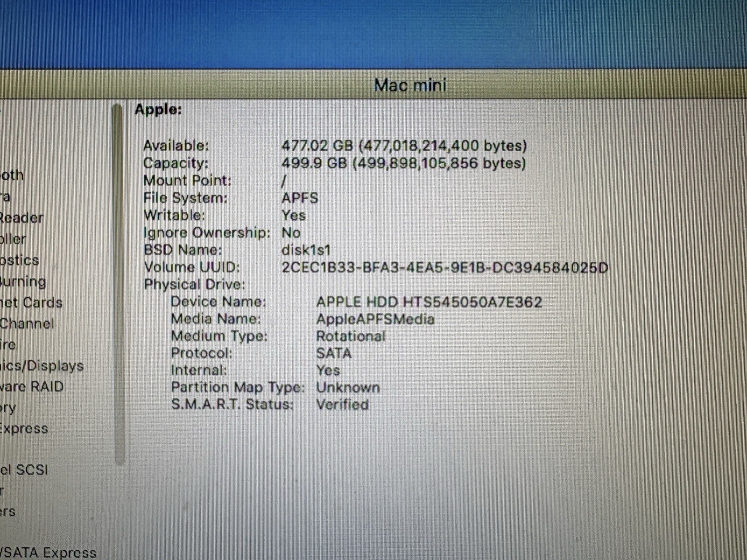The image size is (747, 560).
Task: Click the 'S.M.A.R.T. Status:' label
Action: pos(232,404)
